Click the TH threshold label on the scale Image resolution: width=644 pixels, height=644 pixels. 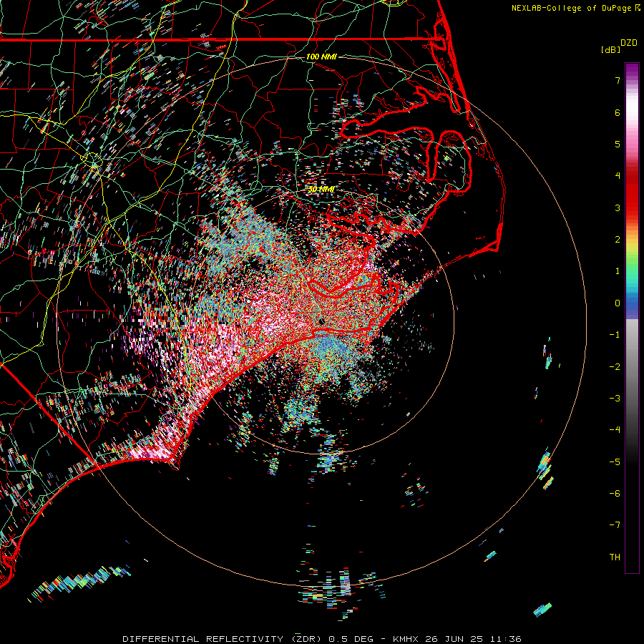pos(615,557)
